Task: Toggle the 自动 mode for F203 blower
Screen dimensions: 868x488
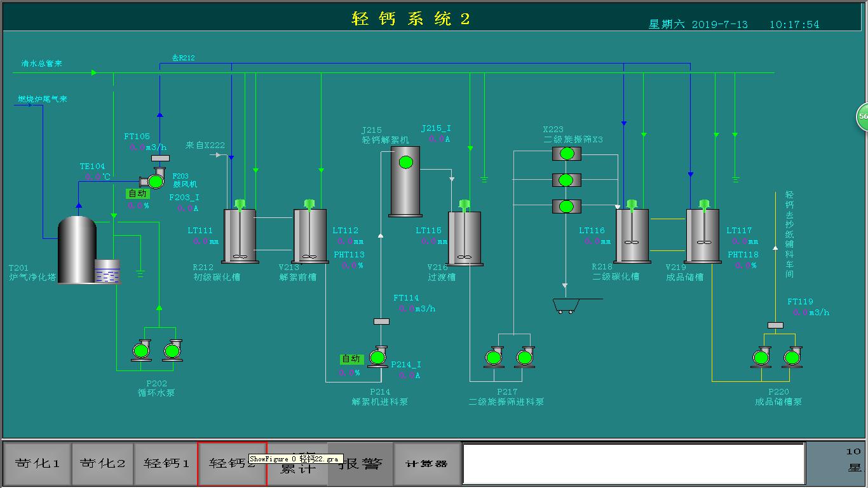Action: click(137, 193)
